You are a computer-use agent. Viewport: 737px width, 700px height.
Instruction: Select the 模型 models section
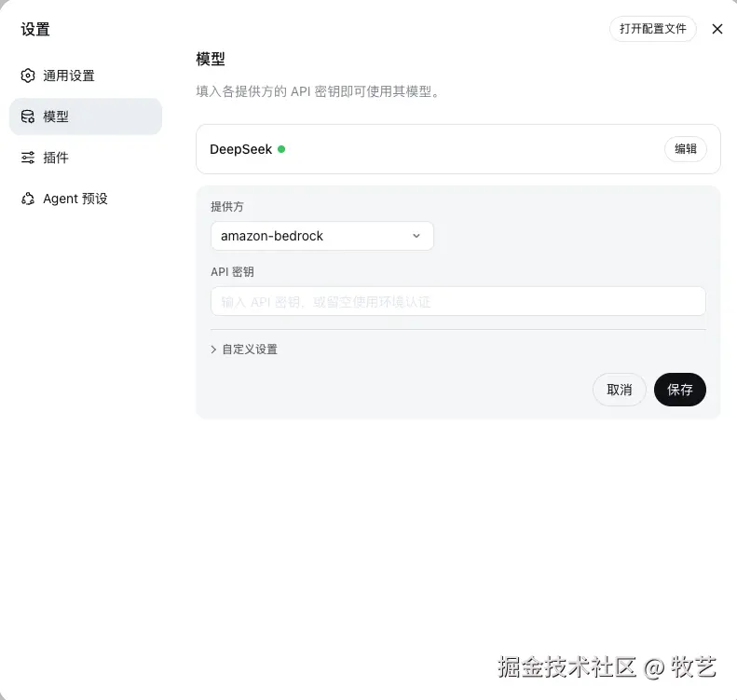(x=86, y=117)
